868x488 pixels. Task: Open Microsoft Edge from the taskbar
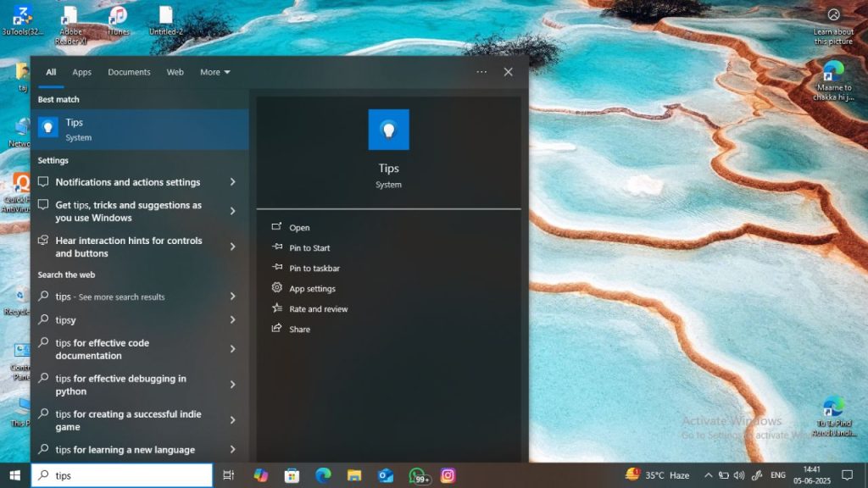[323, 475]
